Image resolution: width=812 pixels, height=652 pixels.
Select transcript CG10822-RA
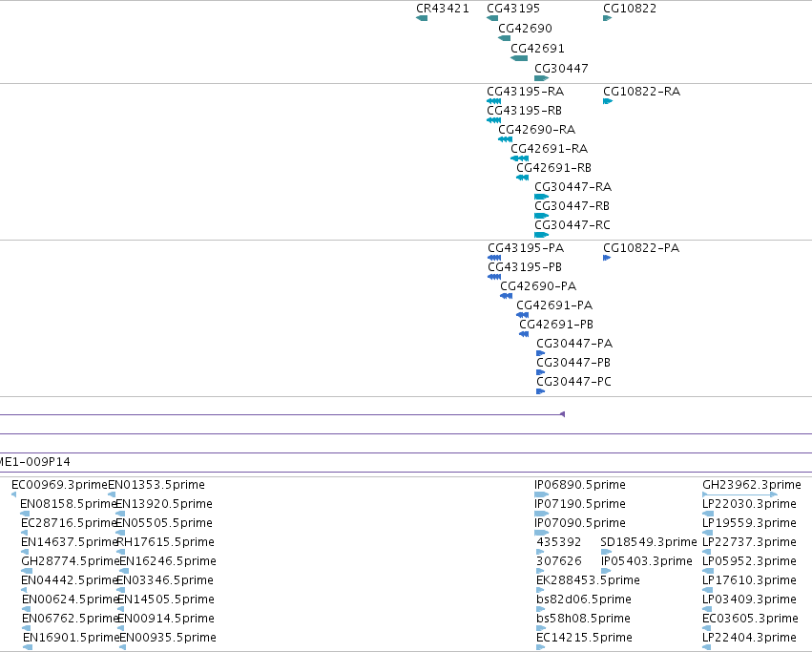coord(608,101)
